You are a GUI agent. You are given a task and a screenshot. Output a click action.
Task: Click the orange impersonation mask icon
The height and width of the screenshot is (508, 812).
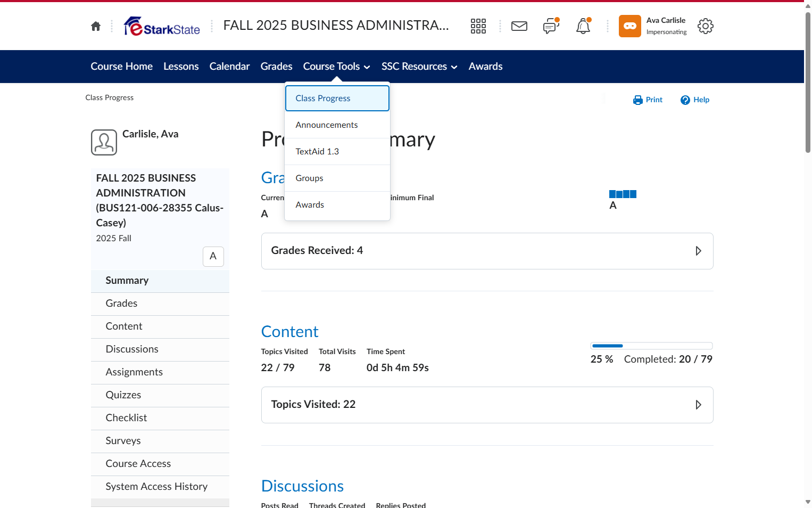click(629, 26)
